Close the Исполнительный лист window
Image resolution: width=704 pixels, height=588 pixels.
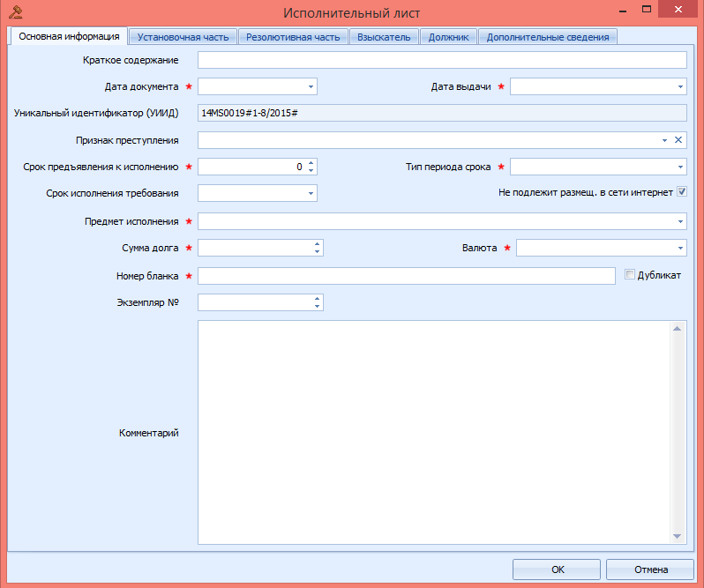click(x=678, y=9)
